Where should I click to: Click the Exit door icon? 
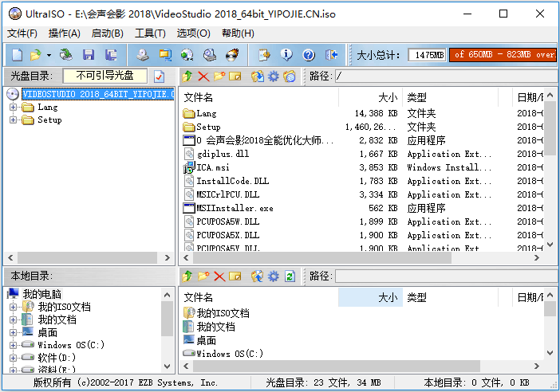[331, 55]
